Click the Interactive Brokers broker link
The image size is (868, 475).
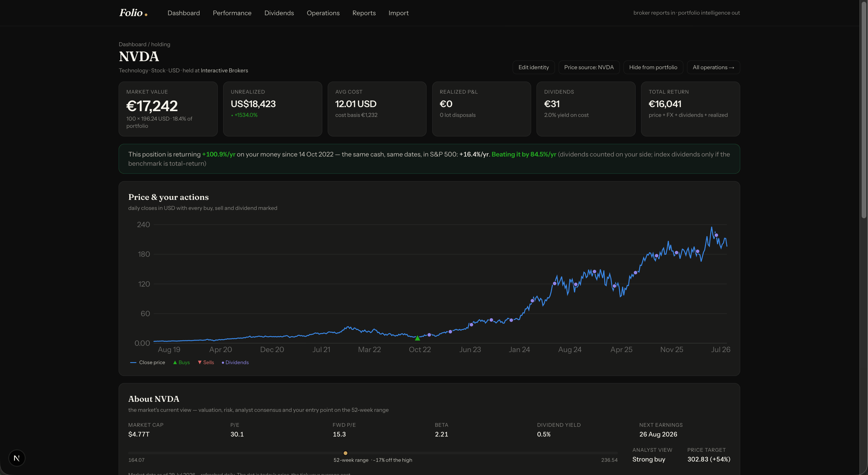coord(224,70)
